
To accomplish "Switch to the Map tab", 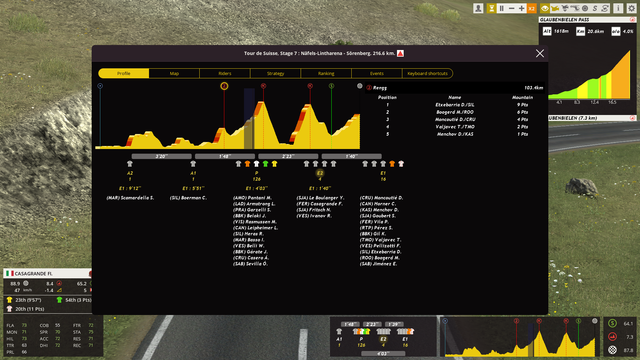I will (174, 73).
